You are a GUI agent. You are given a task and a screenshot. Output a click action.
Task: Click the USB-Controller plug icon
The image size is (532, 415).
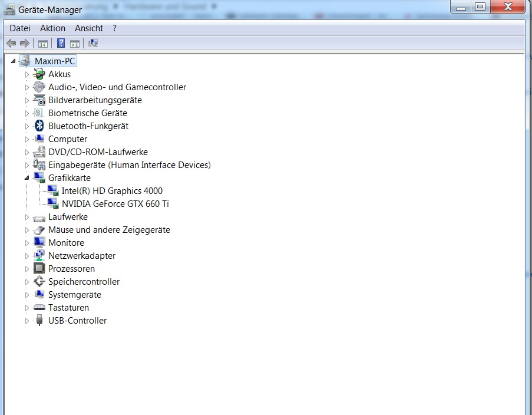pyautogui.click(x=39, y=320)
